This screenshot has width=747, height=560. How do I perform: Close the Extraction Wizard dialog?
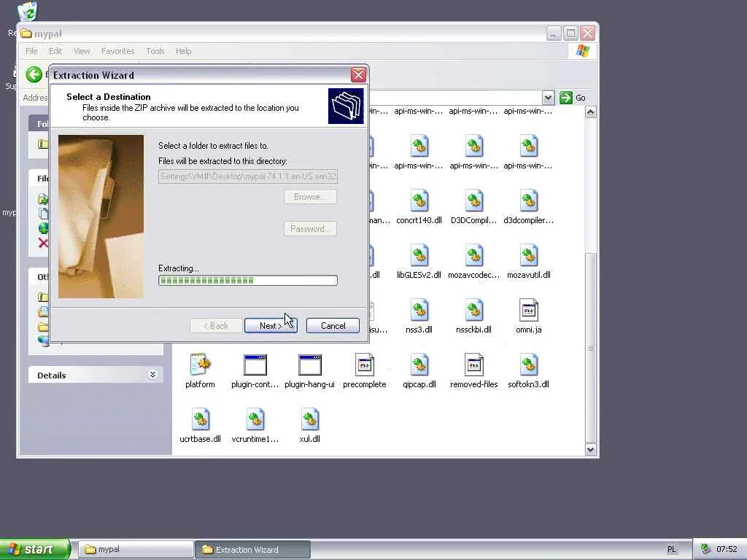coord(358,75)
